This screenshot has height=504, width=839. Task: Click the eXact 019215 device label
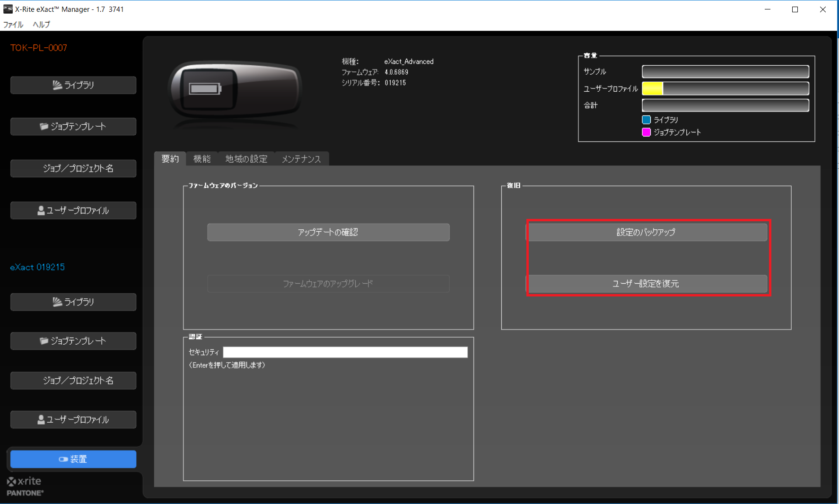click(x=37, y=267)
